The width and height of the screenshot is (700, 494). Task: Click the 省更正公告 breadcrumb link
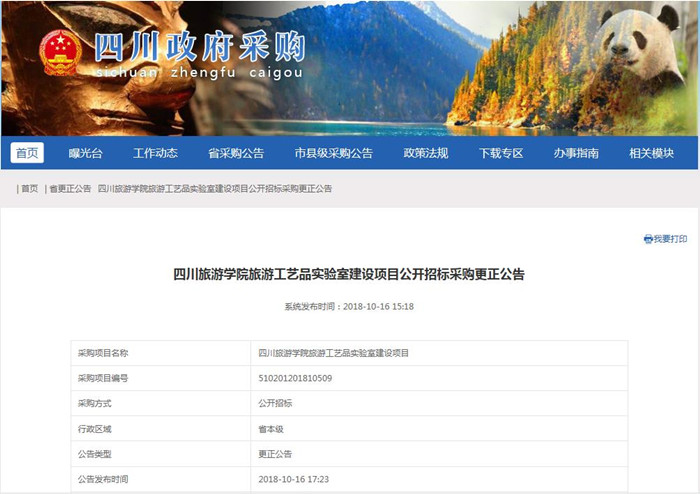[x=70, y=189]
